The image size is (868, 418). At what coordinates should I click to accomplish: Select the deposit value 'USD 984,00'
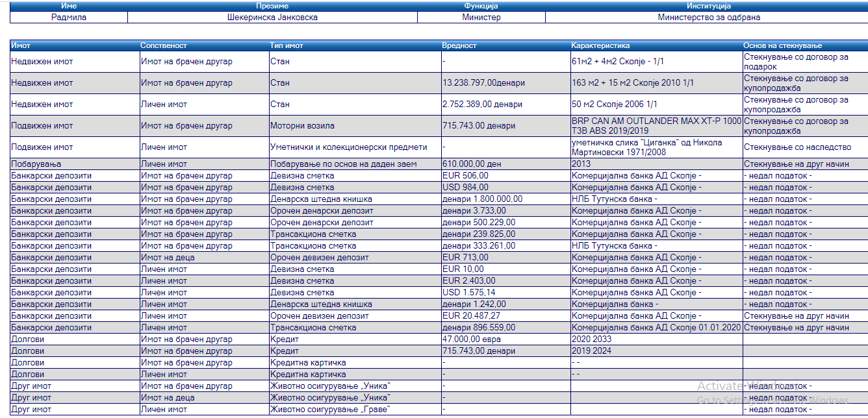click(465, 188)
